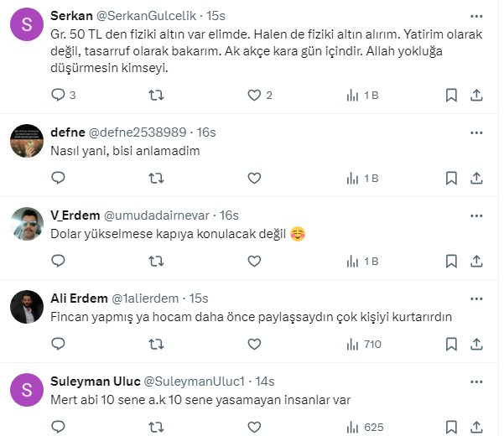The height and width of the screenshot is (436, 504).
Task: Share V_Erdem's tweet
Action: (476, 261)
